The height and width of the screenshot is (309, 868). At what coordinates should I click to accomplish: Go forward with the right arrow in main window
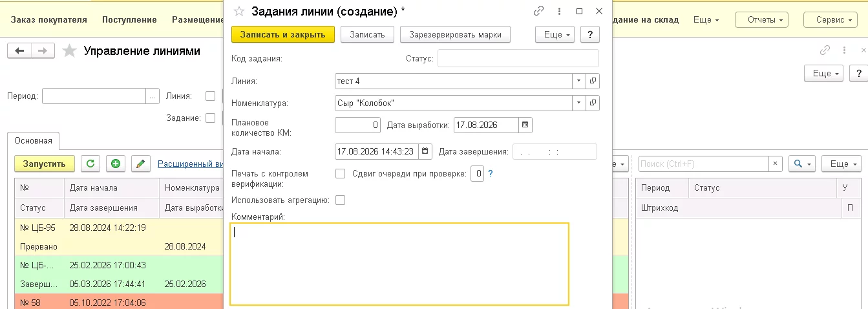42,51
